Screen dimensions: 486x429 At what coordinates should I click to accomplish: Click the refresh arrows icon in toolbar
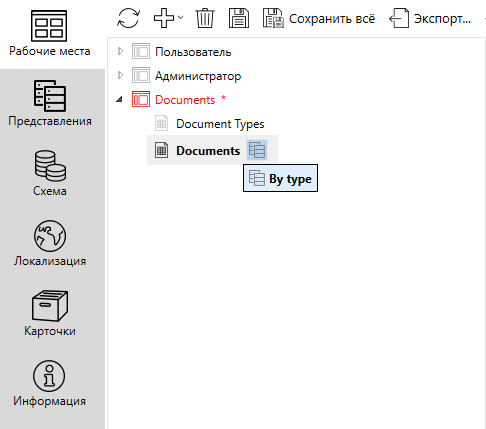click(128, 18)
